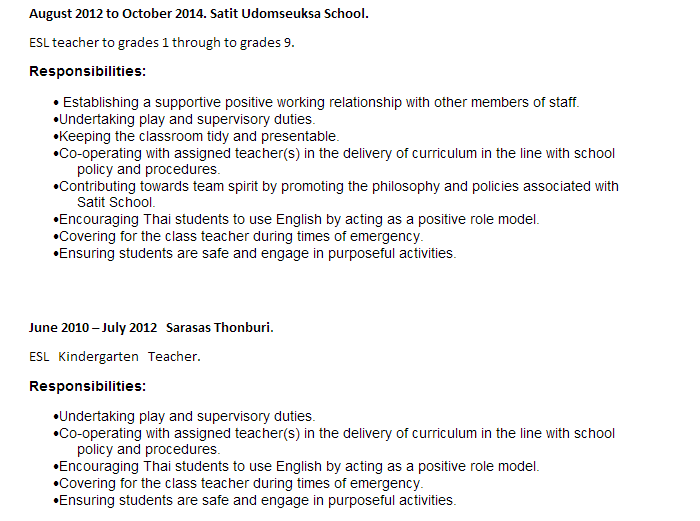The width and height of the screenshot is (700, 521).
Task: Click the first 'Encouraging Thai students' bullet
Action: 298,219
